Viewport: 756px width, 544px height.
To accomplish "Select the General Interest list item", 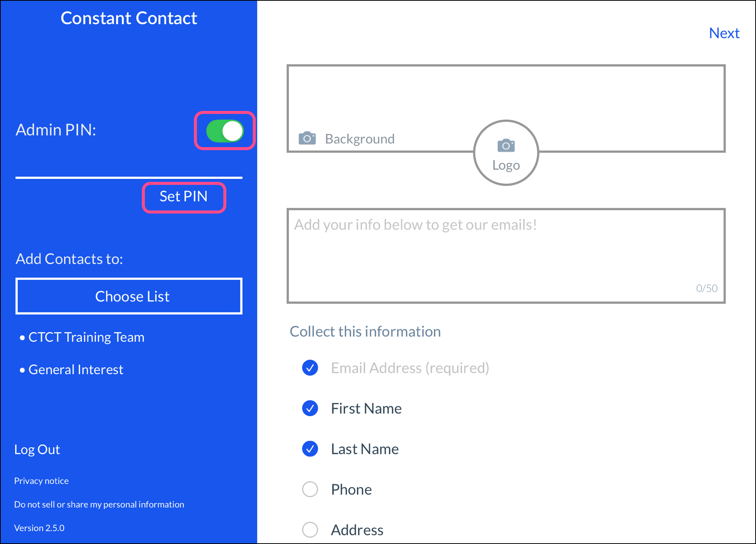I will (x=75, y=369).
